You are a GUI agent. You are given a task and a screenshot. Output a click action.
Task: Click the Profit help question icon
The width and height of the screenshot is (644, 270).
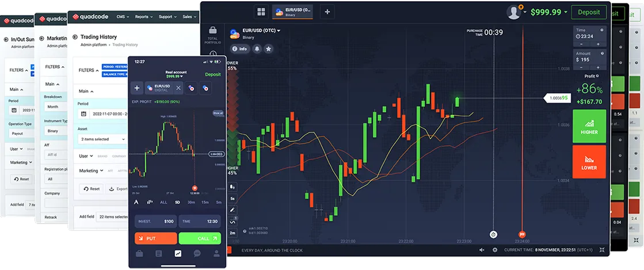click(597, 76)
